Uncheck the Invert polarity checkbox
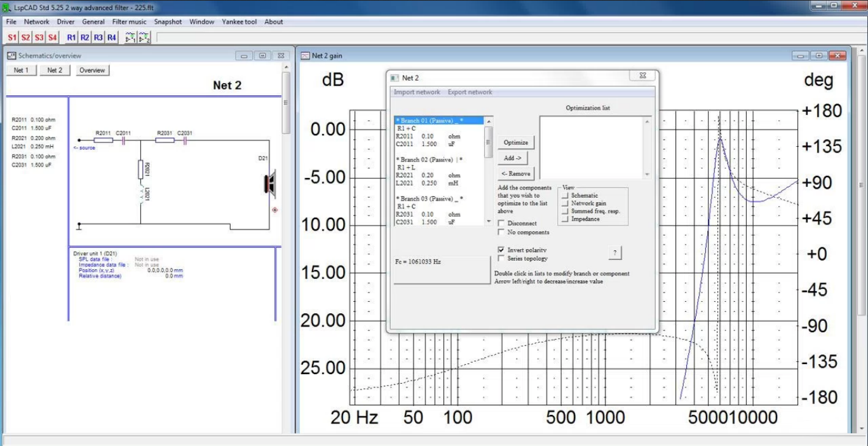 click(x=502, y=250)
